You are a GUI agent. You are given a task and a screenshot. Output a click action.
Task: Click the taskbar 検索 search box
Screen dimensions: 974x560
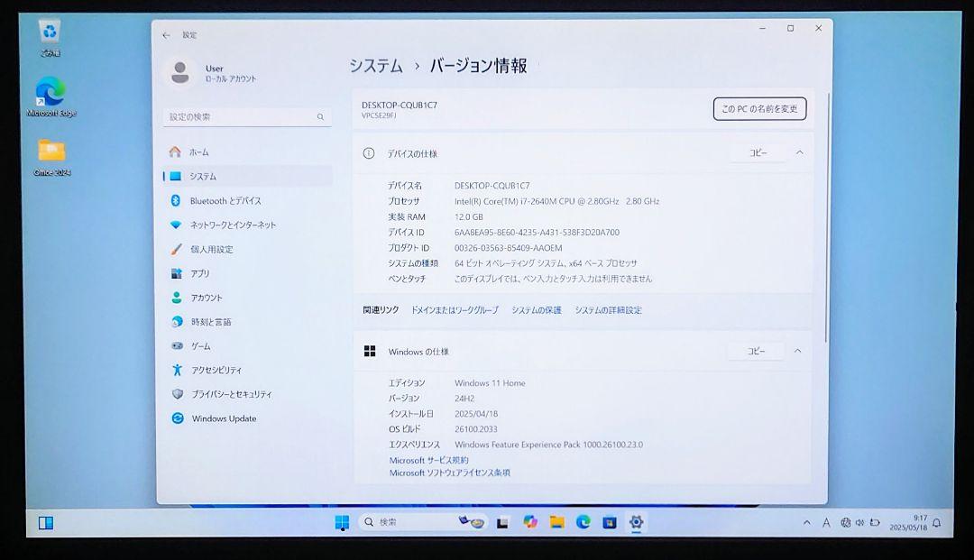[x=422, y=522]
